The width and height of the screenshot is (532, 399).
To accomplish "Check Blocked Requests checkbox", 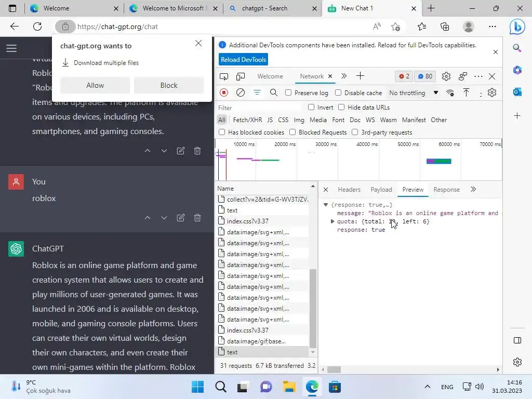I will tap(292, 132).
